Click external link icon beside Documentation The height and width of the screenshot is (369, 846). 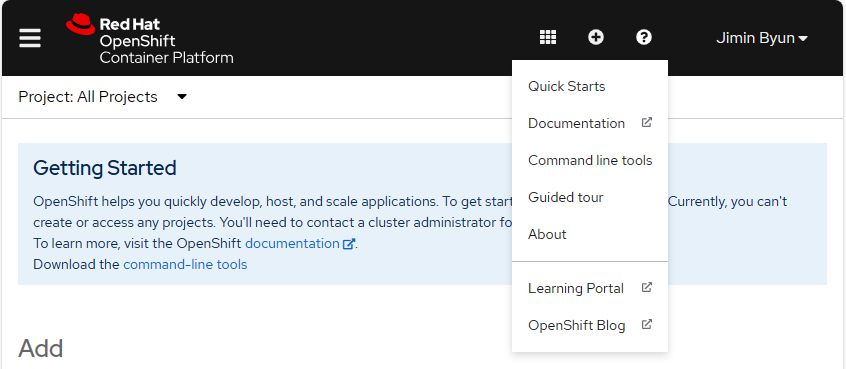pos(646,122)
